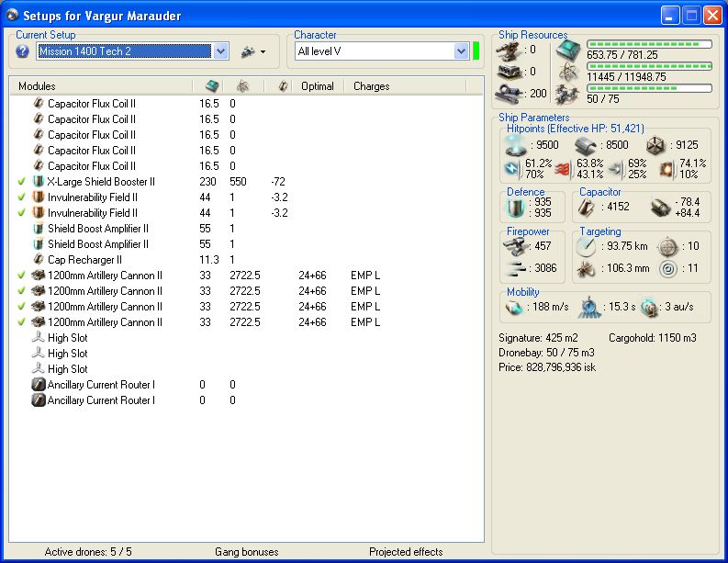The width and height of the screenshot is (728, 563).
Task: Click the CPU usage bar 653.75 / 781.25
Action: pos(649,44)
